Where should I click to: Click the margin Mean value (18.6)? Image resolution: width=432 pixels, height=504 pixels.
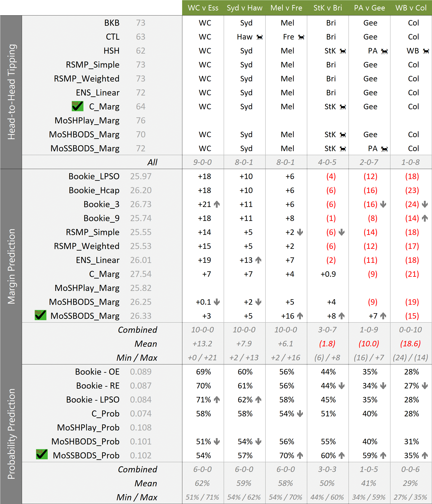[410, 344]
